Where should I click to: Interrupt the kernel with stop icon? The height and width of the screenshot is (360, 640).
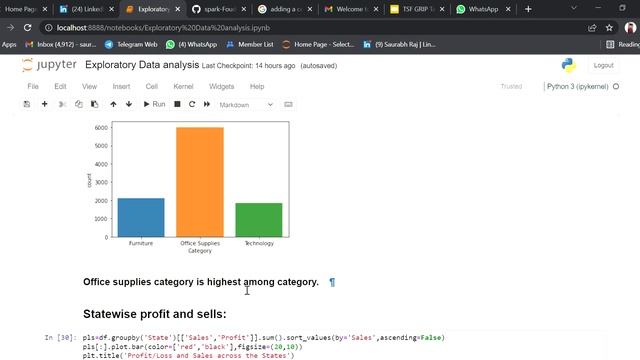pyautogui.click(x=177, y=104)
